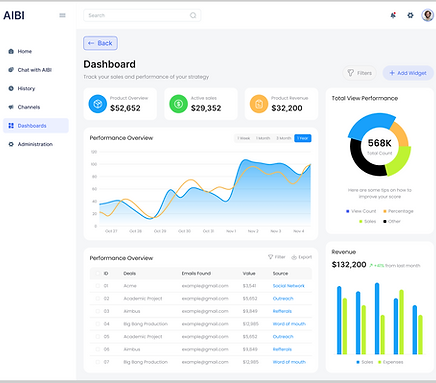Click the funnel icon in Filters button
This screenshot has height=383, width=436.
click(x=350, y=73)
